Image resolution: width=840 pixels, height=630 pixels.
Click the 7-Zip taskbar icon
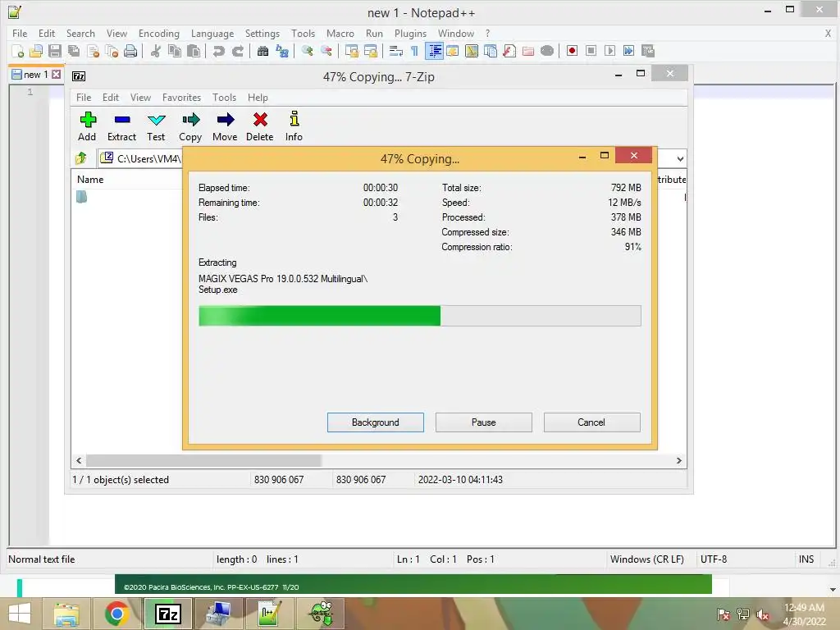coord(167,614)
